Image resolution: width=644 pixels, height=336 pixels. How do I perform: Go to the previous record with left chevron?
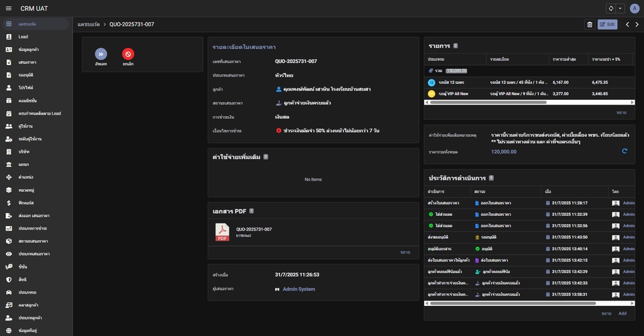tap(627, 24)
